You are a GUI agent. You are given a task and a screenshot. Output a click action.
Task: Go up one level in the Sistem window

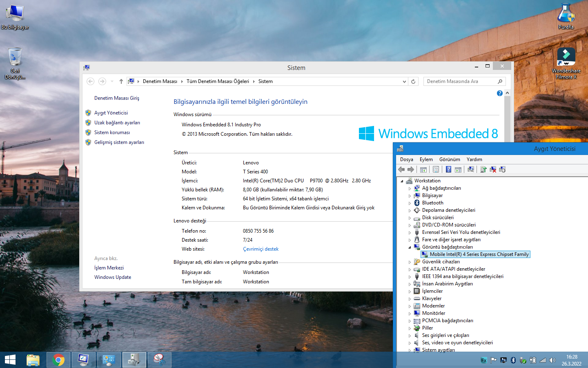(x=121, y=81)
